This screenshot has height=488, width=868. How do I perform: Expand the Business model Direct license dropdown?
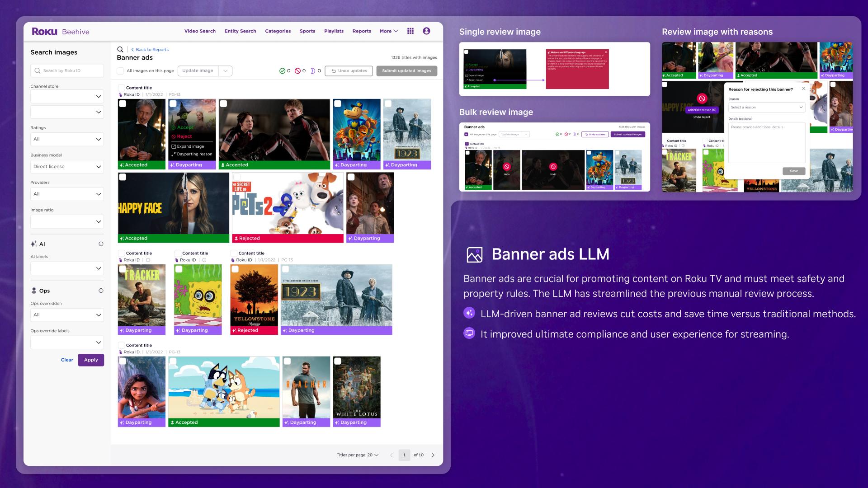pos(67,166)
